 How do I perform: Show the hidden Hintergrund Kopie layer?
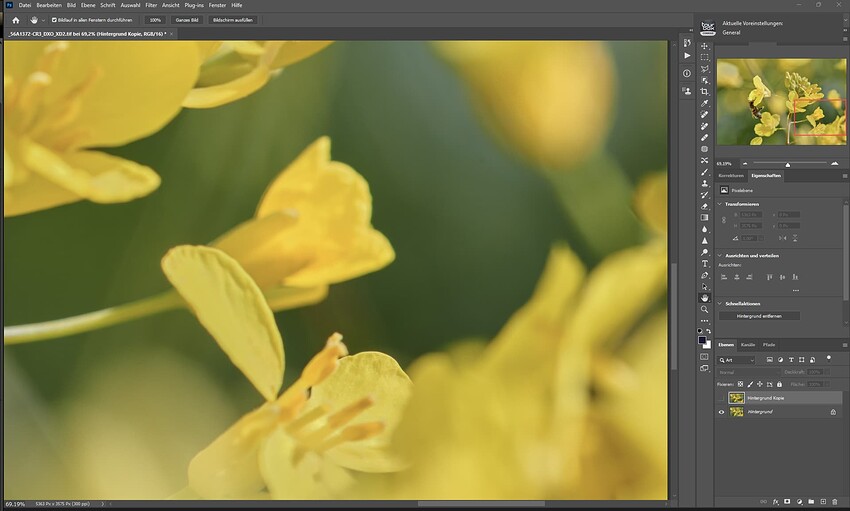[723, 398]
